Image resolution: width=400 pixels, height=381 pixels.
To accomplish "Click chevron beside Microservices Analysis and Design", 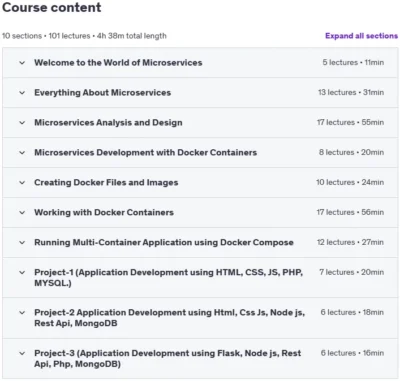I will point(22,123).
